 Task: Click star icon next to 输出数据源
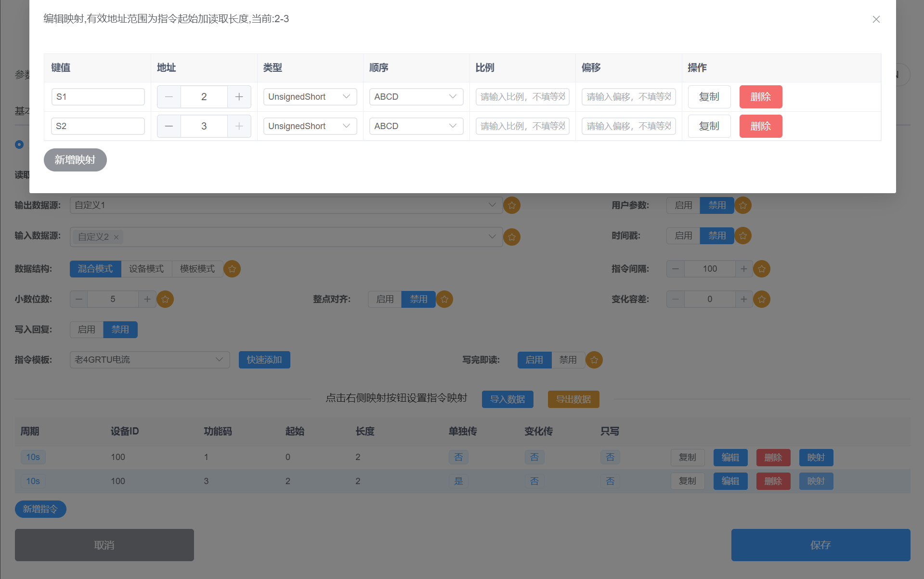pyautogui.click(x=512, y=206)
